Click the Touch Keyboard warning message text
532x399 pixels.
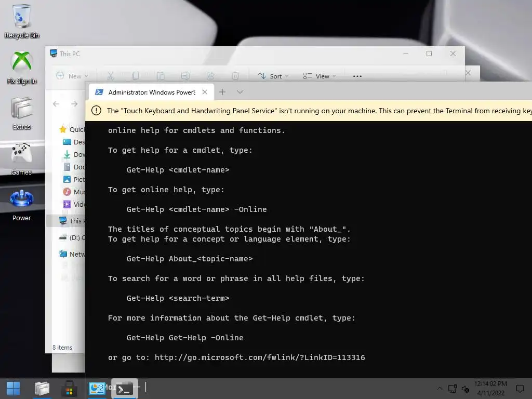[319, 111]
